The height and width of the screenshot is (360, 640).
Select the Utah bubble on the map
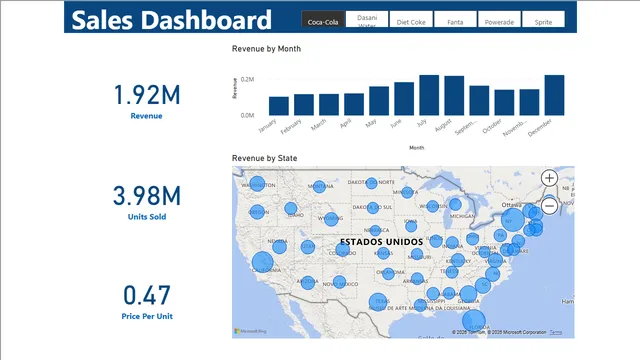point(308,247)
